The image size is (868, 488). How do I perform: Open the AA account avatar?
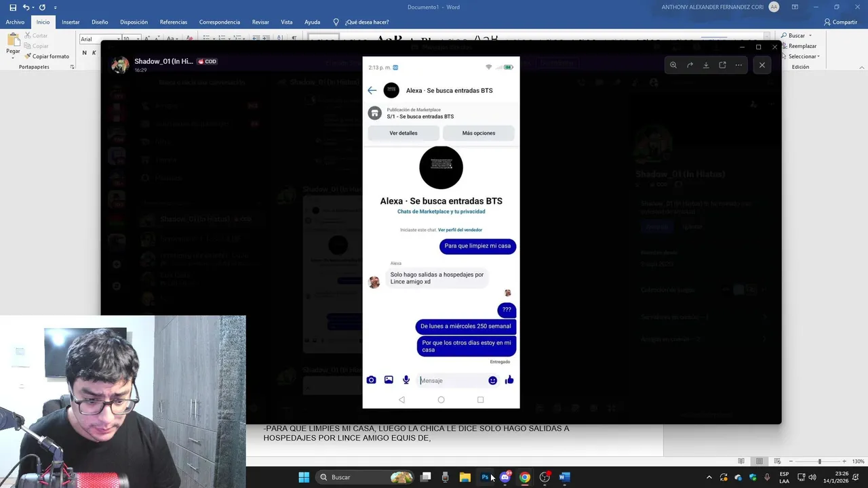pyautogui.click(x=774, y=7)
